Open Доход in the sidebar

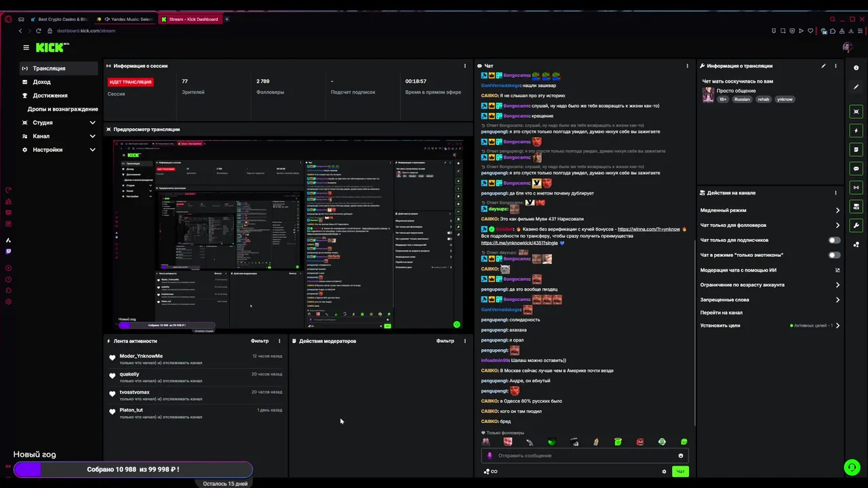pos(60,82)
